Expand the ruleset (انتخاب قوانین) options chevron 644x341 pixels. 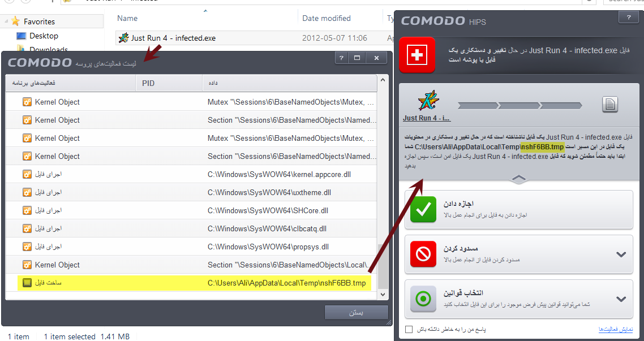pyautogui.click(x=621, y=299)
